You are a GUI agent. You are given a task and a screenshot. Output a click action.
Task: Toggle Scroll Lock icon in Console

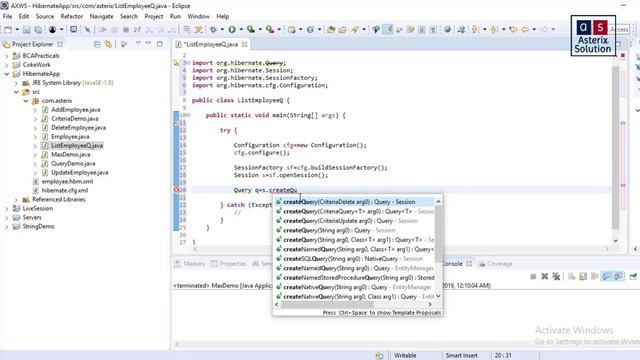click(x=583, y=277)
